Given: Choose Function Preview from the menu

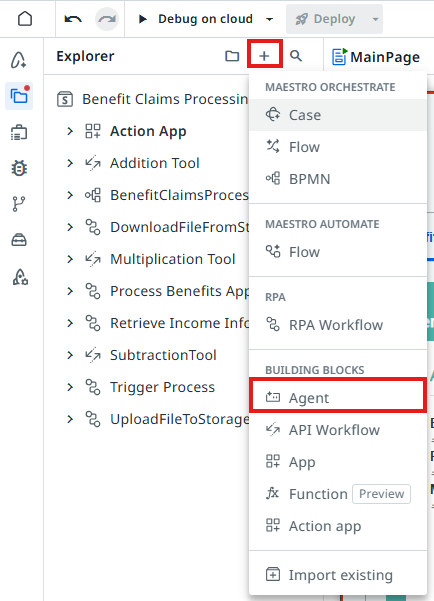Looking at the screenshot, I should tap(338, 494).
